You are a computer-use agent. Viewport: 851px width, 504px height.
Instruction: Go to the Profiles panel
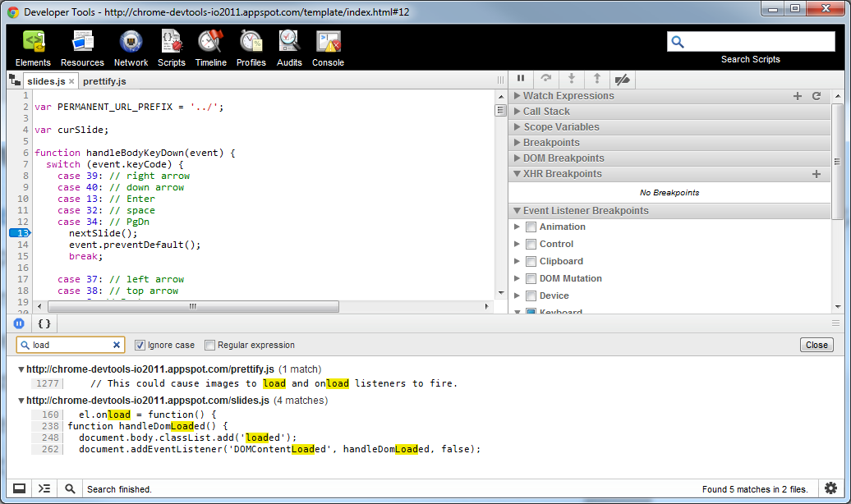coord(251,48)
